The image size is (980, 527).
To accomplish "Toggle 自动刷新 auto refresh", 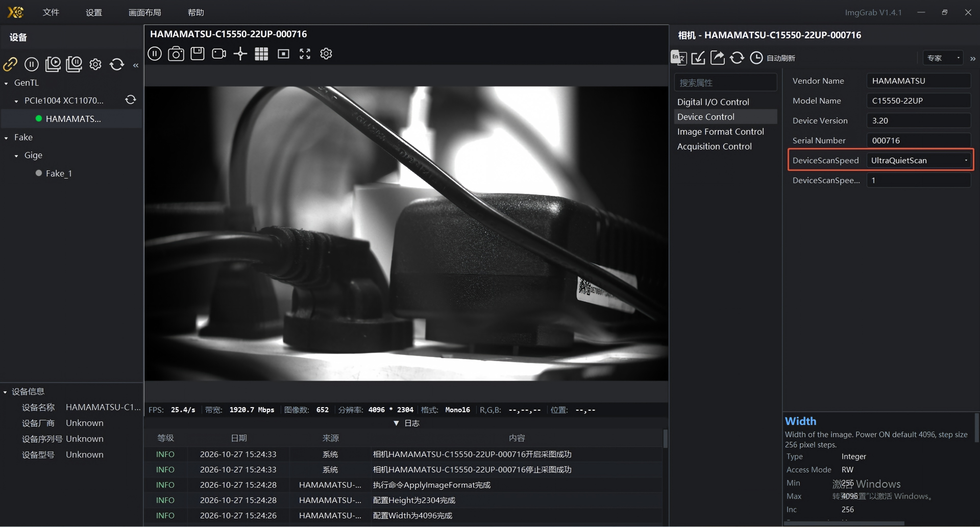I will click(x=772, y=58).
